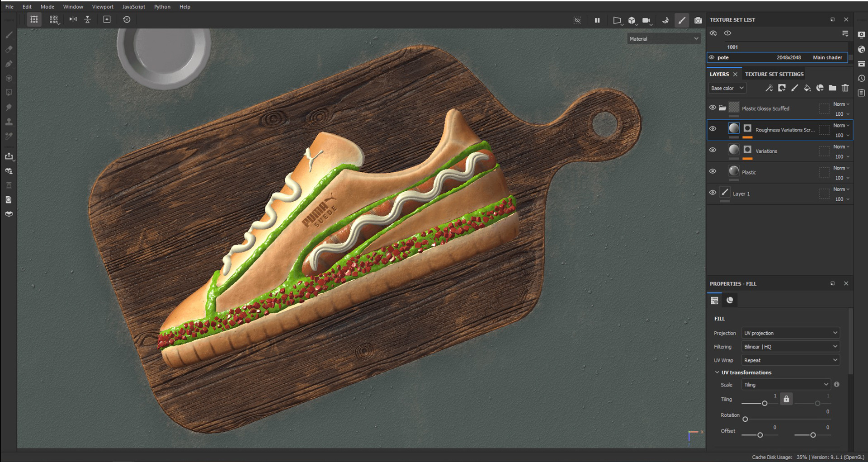
Task: Open the Filtering dropdown Bilinear | HQ
Action: click(791, 347)
